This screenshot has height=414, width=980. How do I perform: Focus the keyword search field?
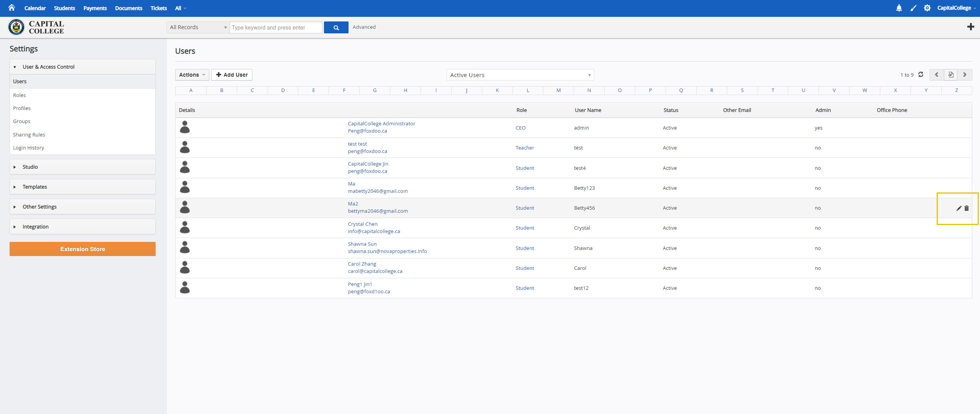pos(276,27)
